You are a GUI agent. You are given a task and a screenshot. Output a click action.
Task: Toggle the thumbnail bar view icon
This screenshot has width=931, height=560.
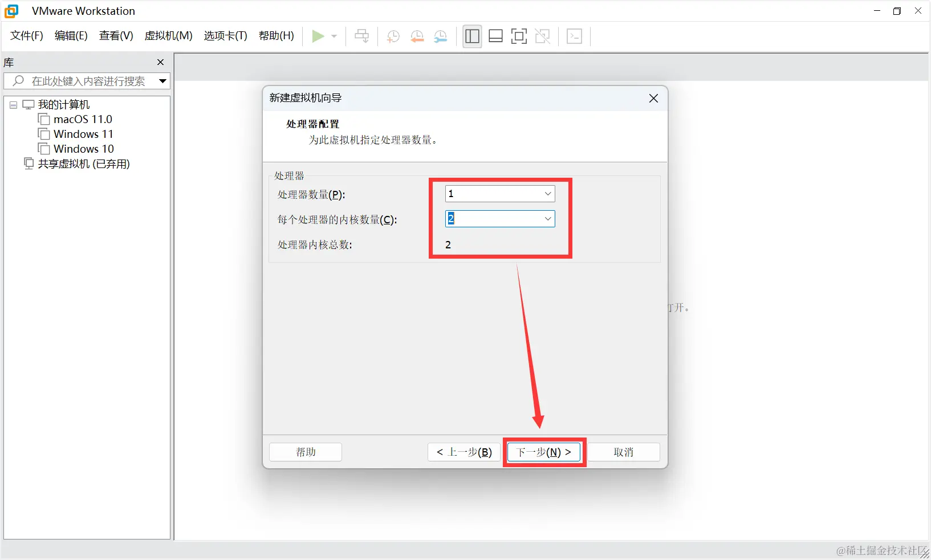496,36
